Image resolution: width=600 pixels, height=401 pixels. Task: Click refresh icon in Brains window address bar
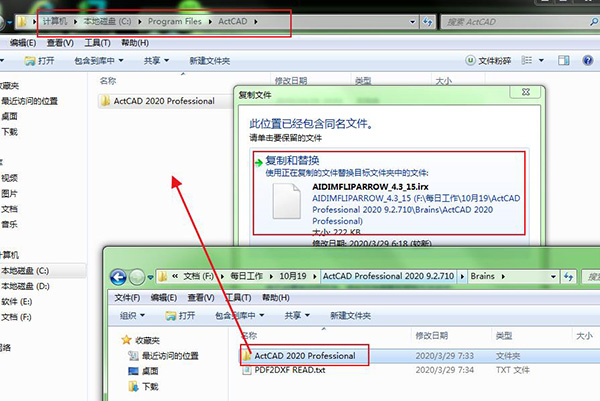(x=568, y=276)
